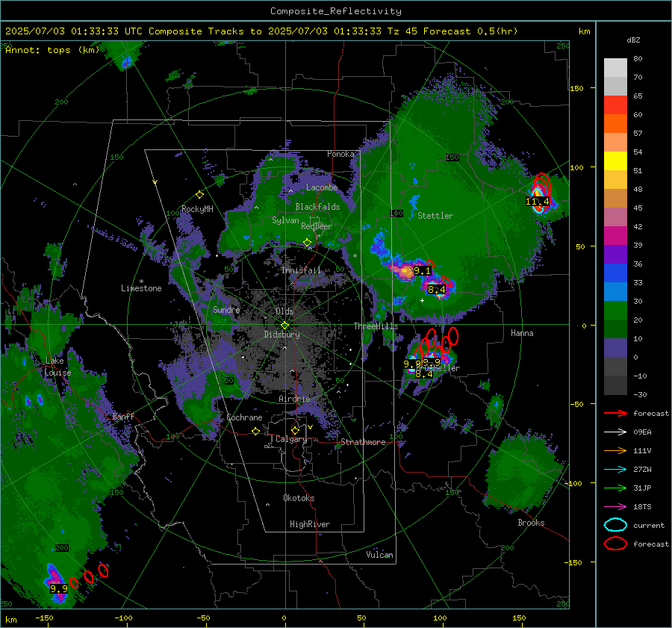This screenshot has height=628, width=672.
Task: Click the Sylvan map label
Action: [285, 220]
